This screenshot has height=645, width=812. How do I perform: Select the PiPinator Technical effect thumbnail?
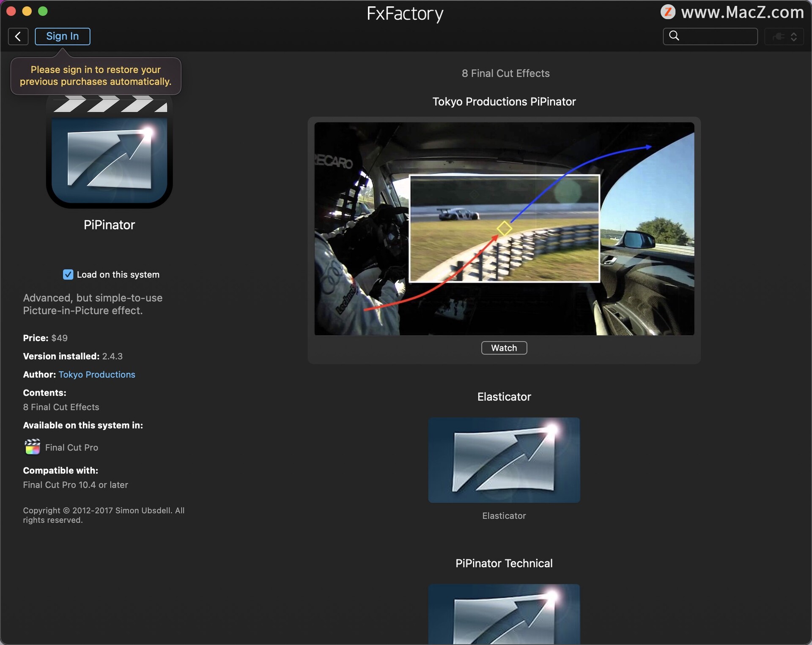(504, 614)
